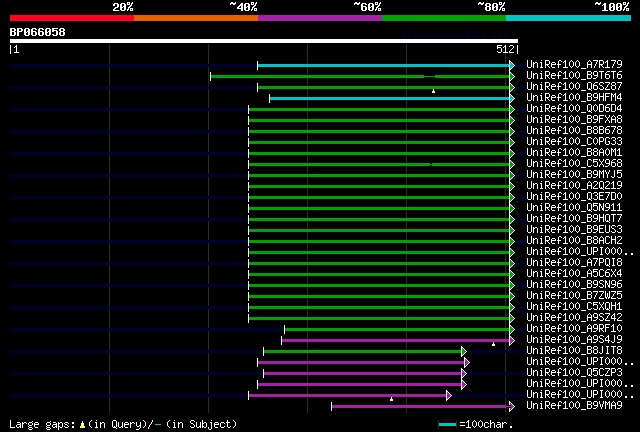Click the red 20% legend segment
The width and height of the screenshot is (640, 432).
[x=72, y=18]
